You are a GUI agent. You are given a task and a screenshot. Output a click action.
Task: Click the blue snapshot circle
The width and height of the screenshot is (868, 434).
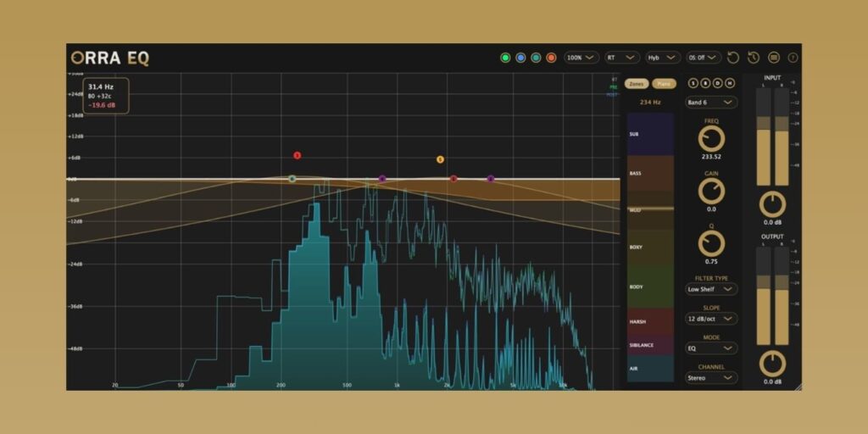(520, 58)
